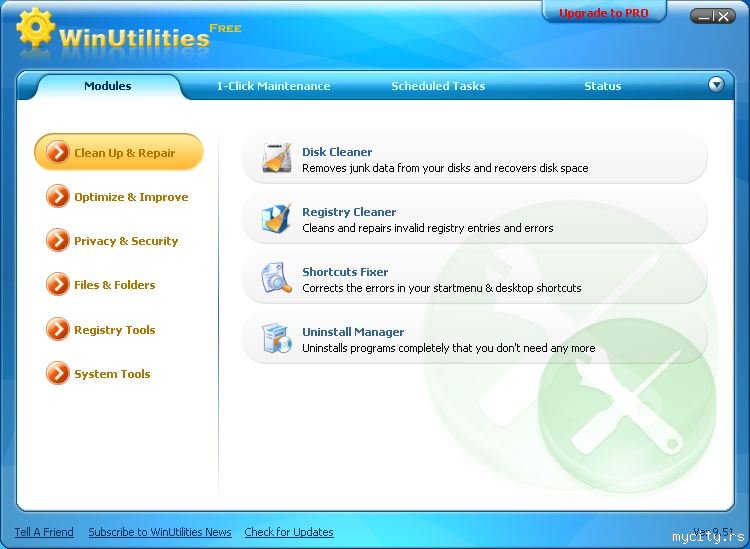Open the 1-Click Maintenance tab

(x=273, y=86)
